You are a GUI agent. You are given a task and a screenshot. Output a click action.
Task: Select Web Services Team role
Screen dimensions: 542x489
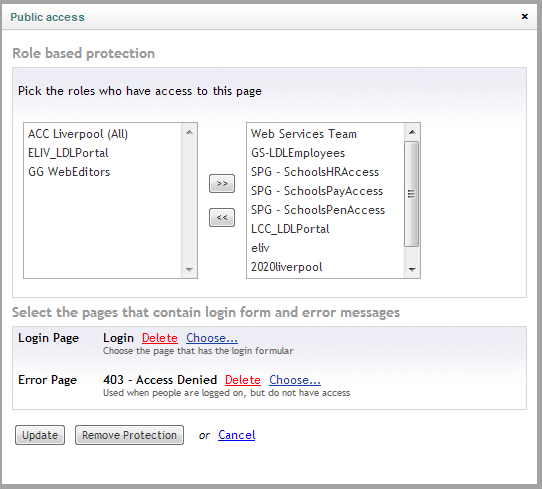pyautogui.click(x=303, y=134)
